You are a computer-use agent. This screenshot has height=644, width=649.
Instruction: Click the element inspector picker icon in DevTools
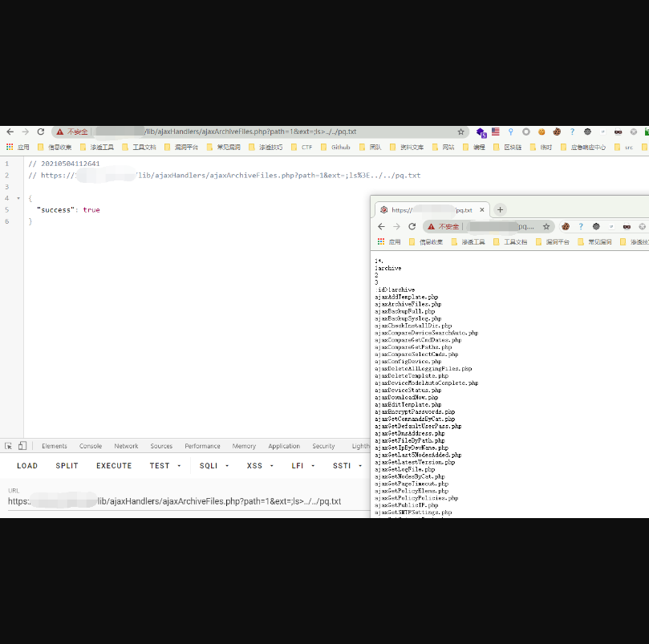point(8,446)
